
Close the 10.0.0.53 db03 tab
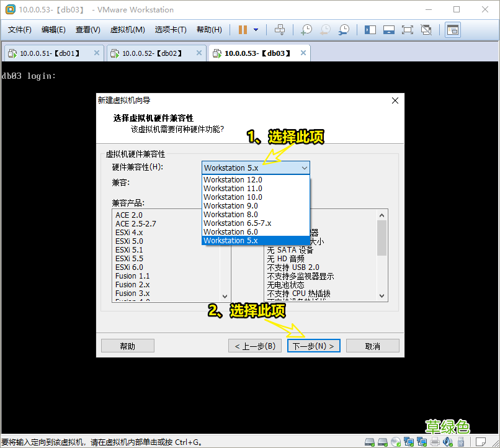point(303,53)
